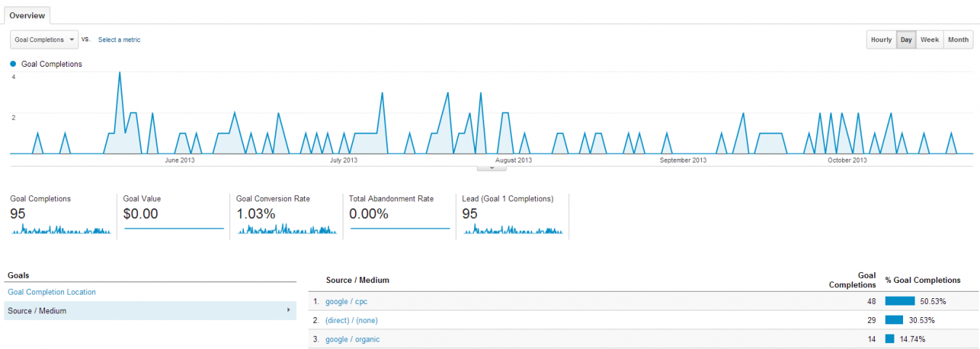Click the Select a metric link

119,40
